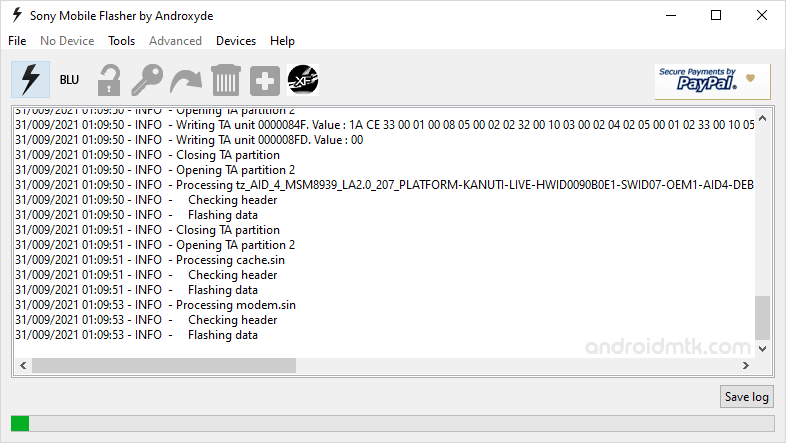Click the trash can icon
The height and width of the screenshot is (443, 786).
[226, 80]
